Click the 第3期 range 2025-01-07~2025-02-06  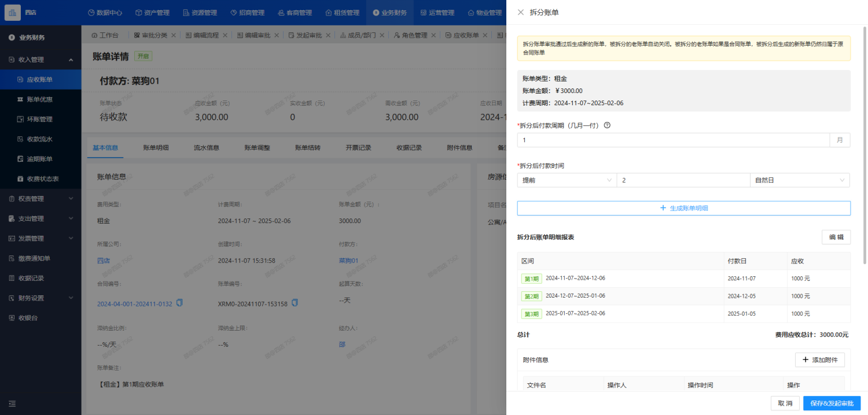(x=576, y=313)
